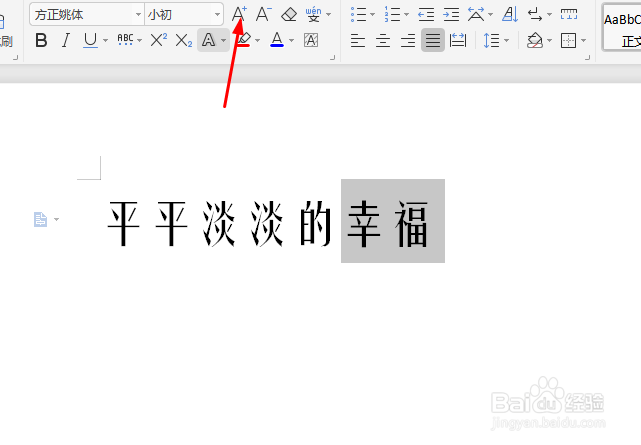Open the font color dropdown arrow
Viewport: 641px width, 445px height.
(x=291, y=40)
